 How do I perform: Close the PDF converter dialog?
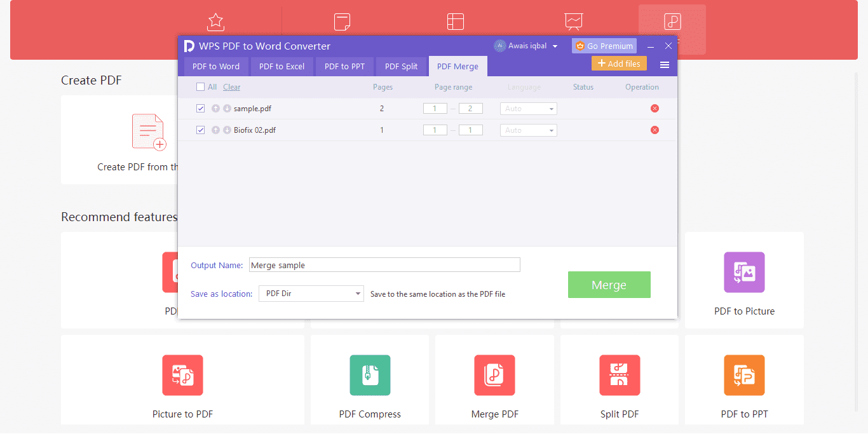(668, 46)
